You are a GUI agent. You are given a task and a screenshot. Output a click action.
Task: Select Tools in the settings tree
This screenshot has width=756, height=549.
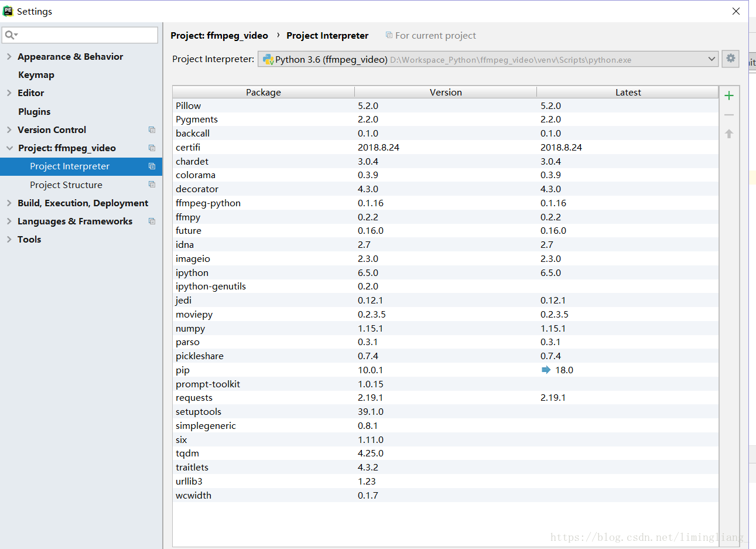click(29, 239)
